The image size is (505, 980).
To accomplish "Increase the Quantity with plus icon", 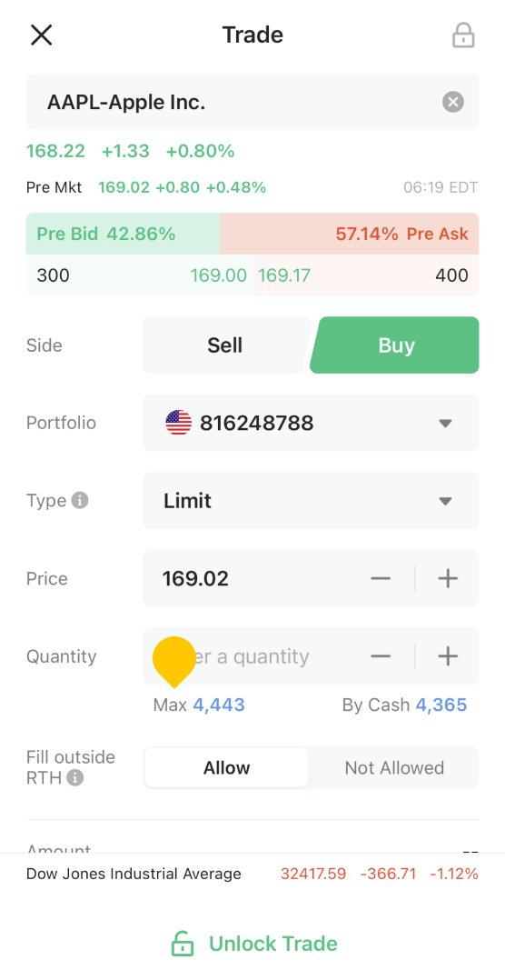I will [x=448, y=656].
